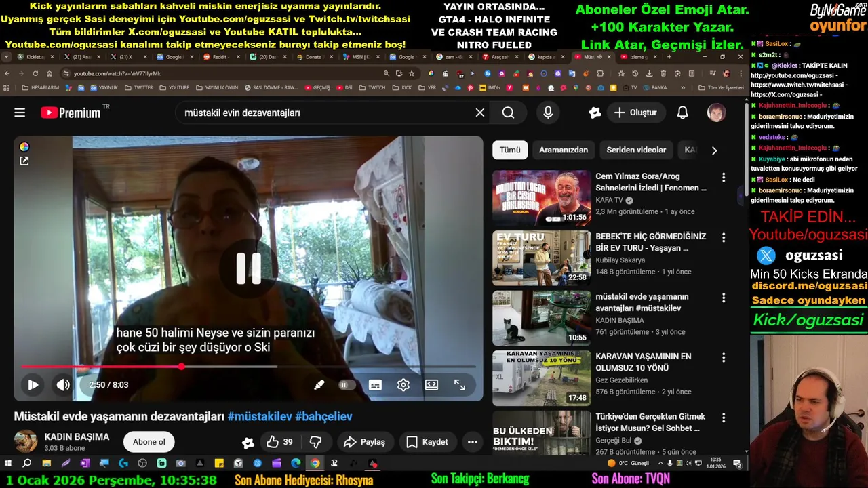Reload the page with the refresh button
868x488 pixels.
[x=35, y=73]
